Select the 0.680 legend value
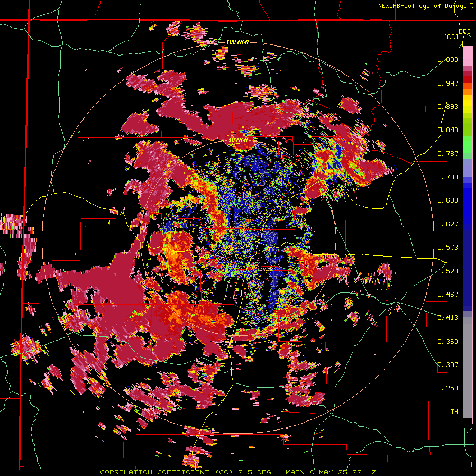 [x=448, y=200]
